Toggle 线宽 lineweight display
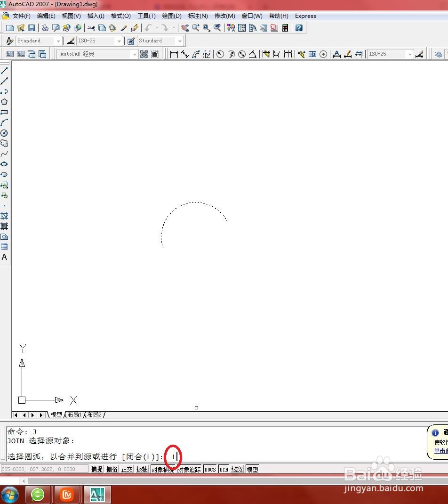 coord(237,469)
